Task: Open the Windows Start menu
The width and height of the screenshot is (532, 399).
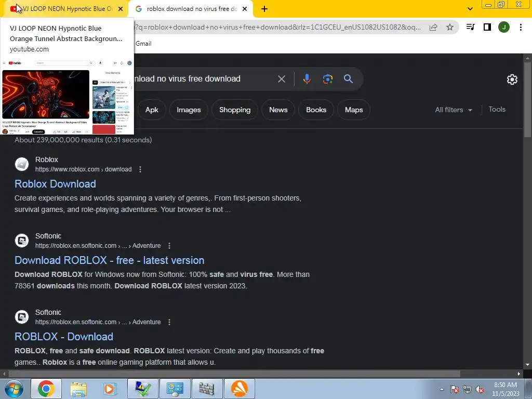Action: [x=14, y=389]
